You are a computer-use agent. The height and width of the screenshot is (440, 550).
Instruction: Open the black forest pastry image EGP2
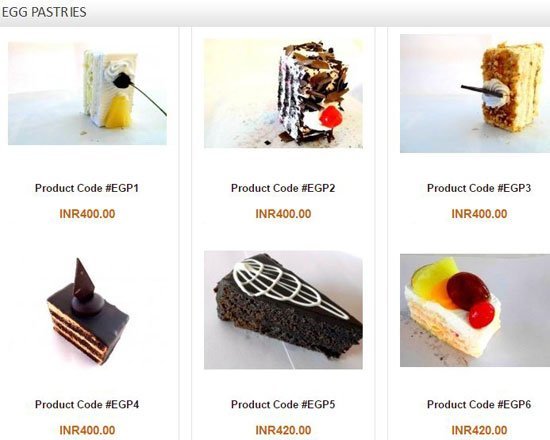pyautogui.click(x=283, y=93)
